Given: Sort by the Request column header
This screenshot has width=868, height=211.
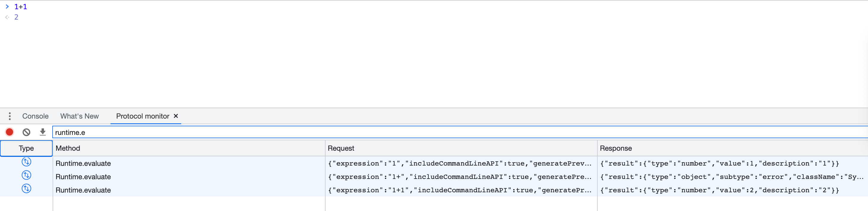Looking at the screenshot, I should click(341, 148).
